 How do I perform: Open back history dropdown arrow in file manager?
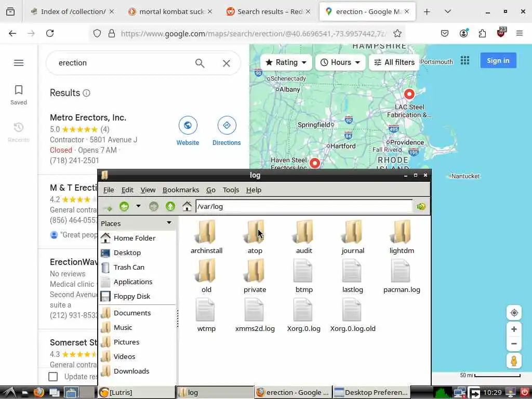coord(138,206)
